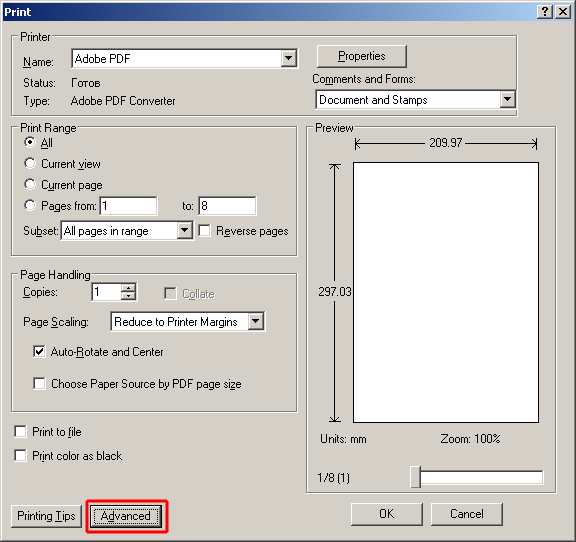Click the Pages from input field

click(x=129, y=206)
